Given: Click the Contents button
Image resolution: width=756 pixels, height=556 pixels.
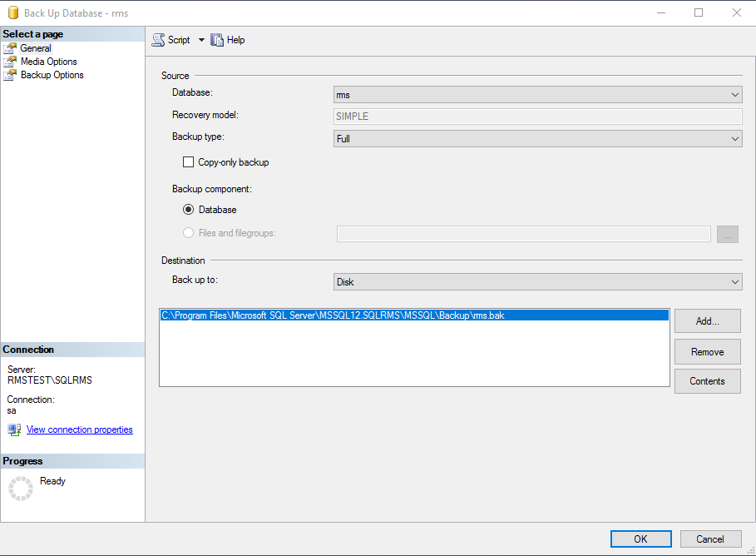Looking at the screenshot, I should (707, 381).
